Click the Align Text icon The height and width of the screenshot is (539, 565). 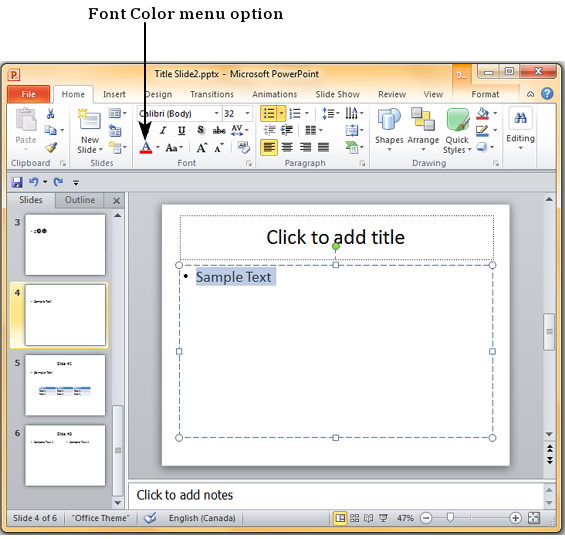(354, 130)
